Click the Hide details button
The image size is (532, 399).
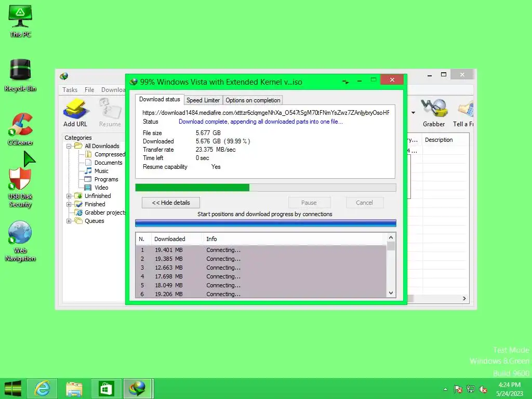[170, 203]
